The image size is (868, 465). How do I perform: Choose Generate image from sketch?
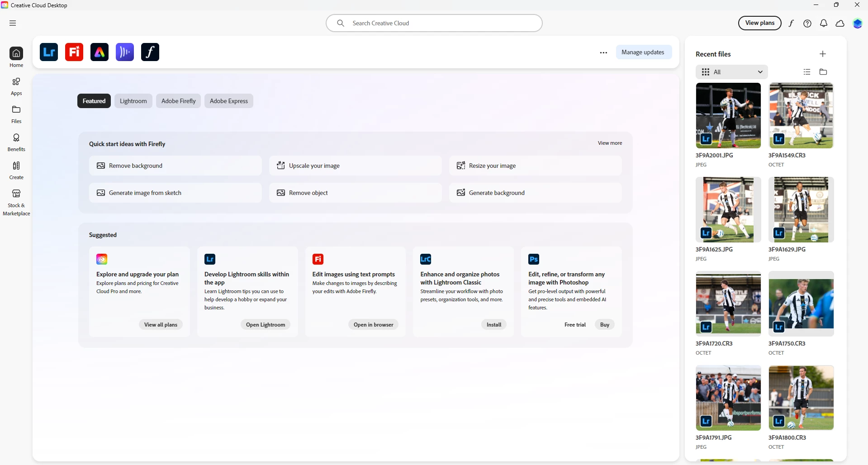coord(175,193)
